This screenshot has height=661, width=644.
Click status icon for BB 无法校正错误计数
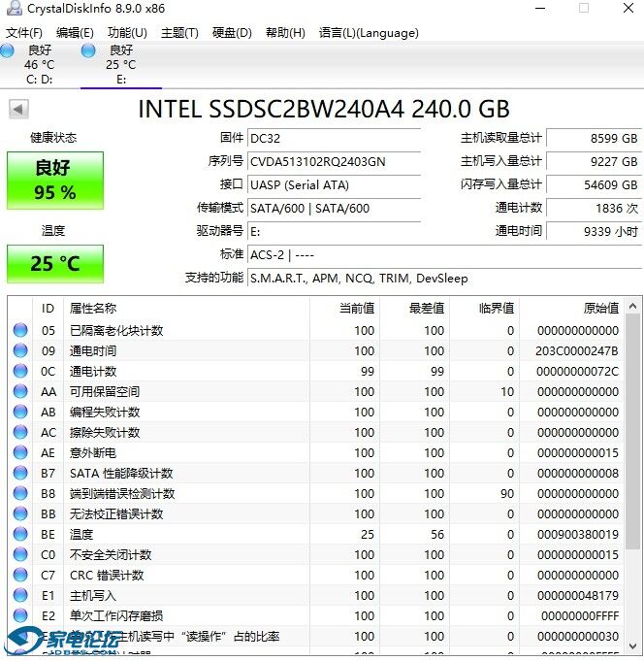[x=20, y=513]
